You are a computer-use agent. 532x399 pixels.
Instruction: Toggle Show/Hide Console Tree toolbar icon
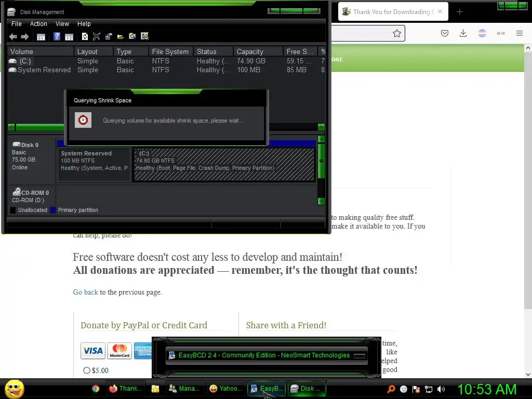41,37
